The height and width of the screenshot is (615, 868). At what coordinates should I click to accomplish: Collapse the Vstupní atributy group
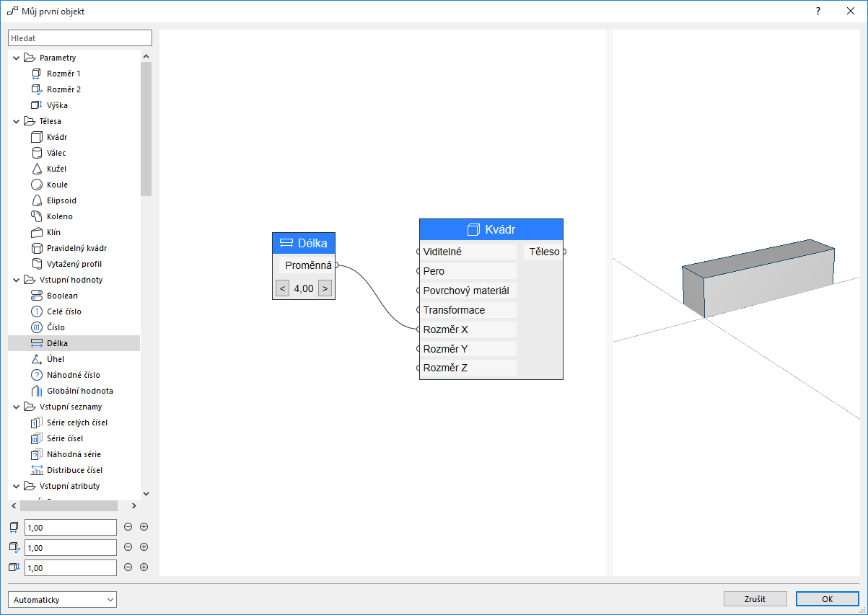(17, 486)
